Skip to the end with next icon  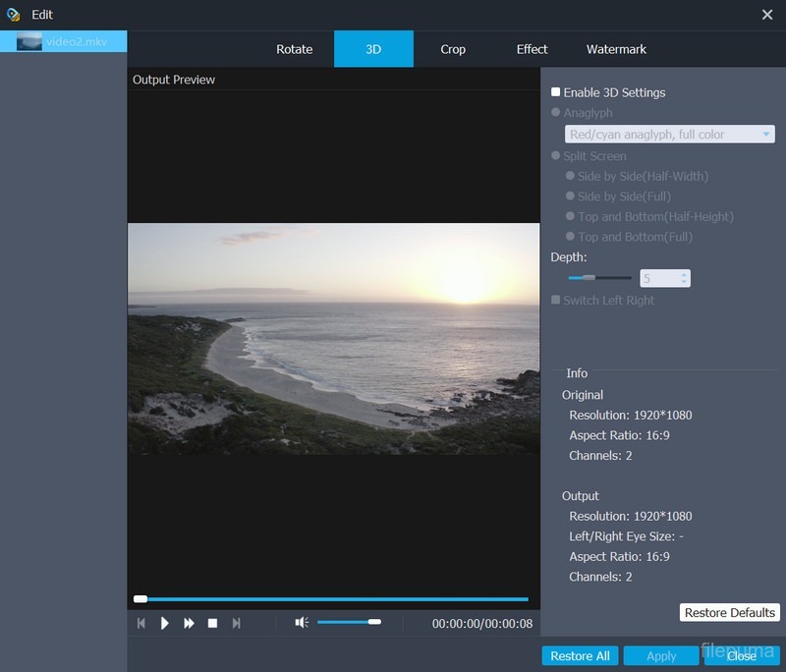[x=236, y=623]
